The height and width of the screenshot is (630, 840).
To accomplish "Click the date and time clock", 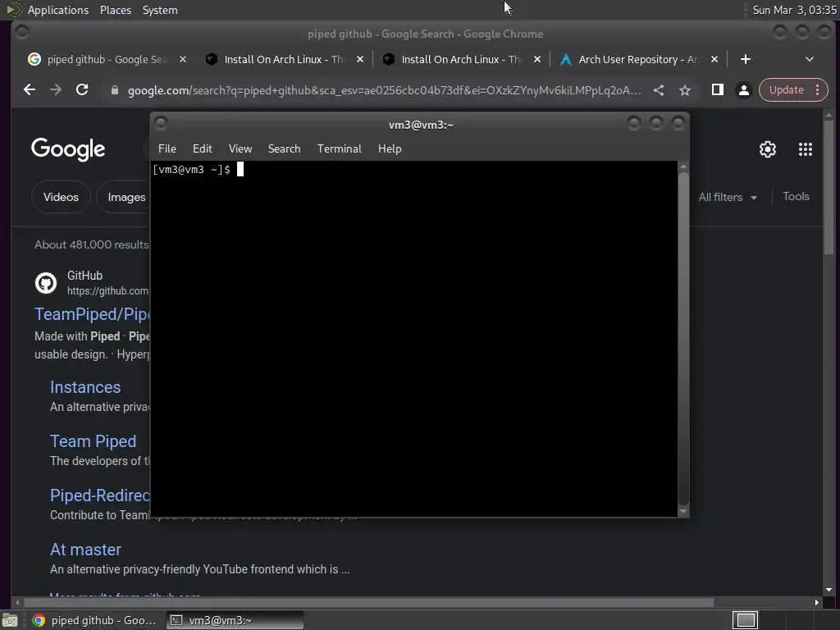I will pyautogui.click(x=794, y=10).
